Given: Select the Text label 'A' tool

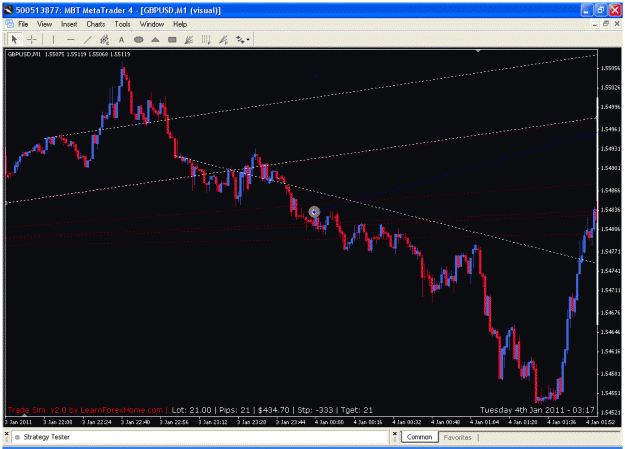Looking at the screenshot, I should tap(122, 39).
